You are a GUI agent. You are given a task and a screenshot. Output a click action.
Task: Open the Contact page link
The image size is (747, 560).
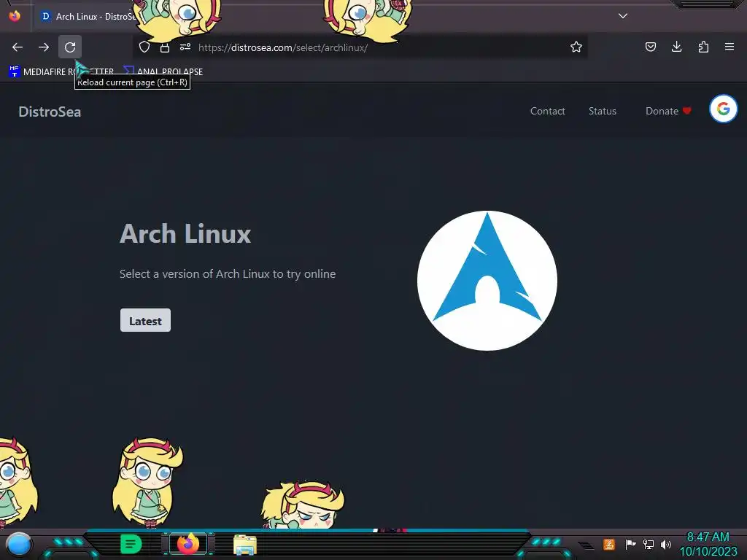point(547,111)
